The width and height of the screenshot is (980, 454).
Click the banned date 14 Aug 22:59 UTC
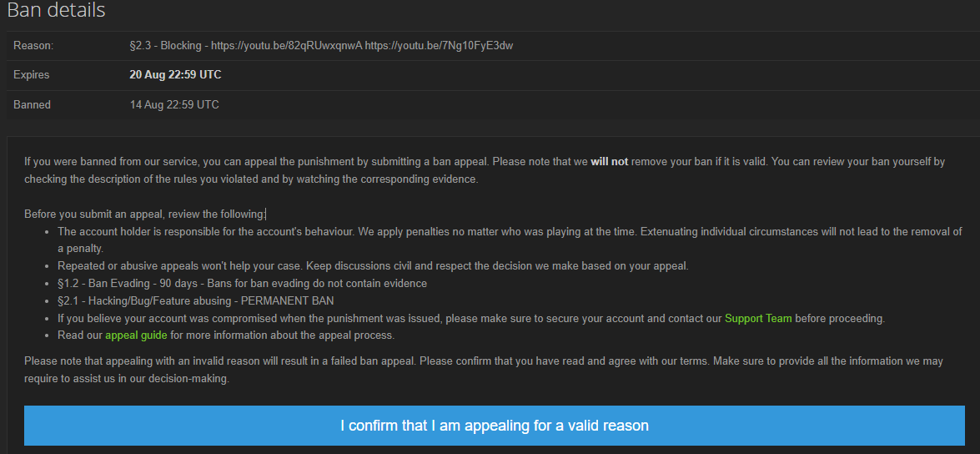pos(174,105)
